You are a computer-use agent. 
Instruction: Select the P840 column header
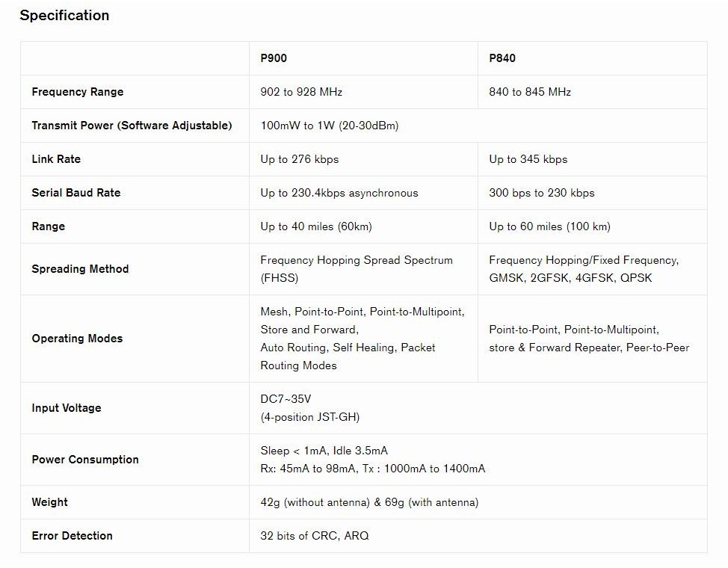click(x=502, y=58)
